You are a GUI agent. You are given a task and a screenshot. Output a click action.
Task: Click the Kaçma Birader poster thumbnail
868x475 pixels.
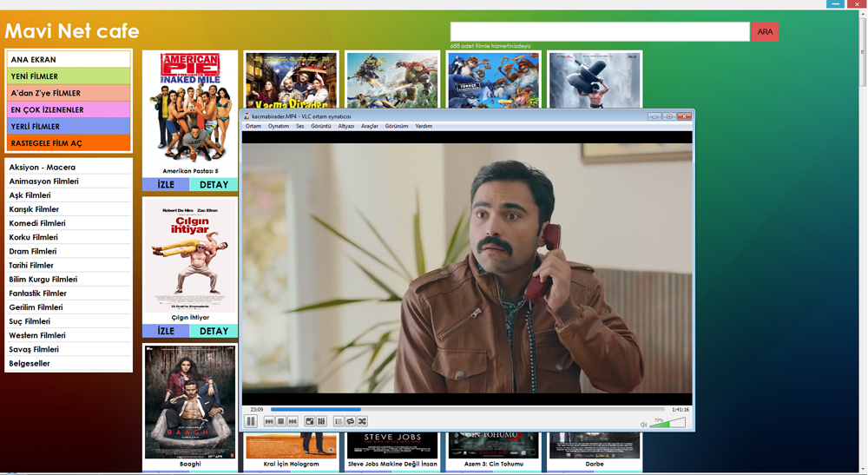[x=291, y=80]
